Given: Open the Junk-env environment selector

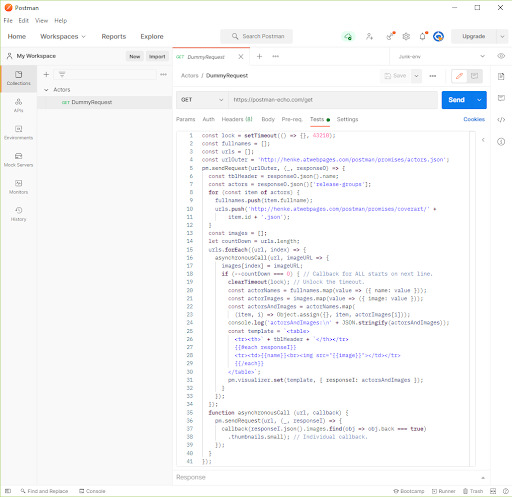Looking at the screenshot, I should tap(442, 56).
